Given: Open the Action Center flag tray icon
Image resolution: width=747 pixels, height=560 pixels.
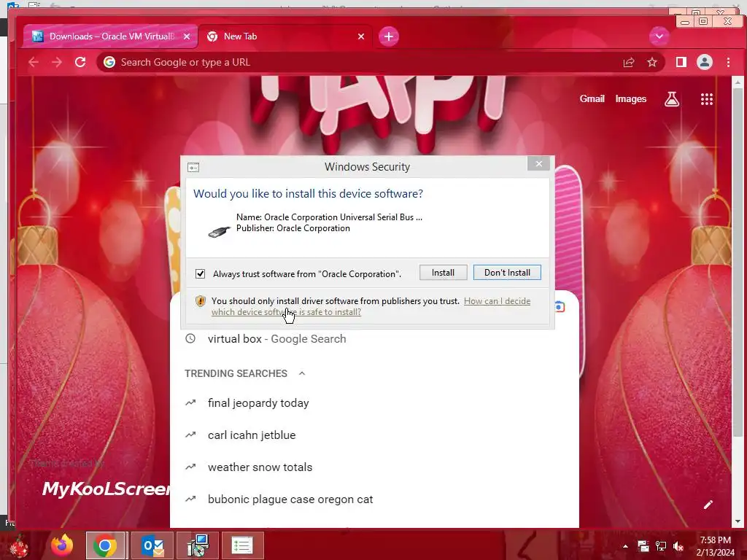Looking at the screenshot, I should [643, 546].
